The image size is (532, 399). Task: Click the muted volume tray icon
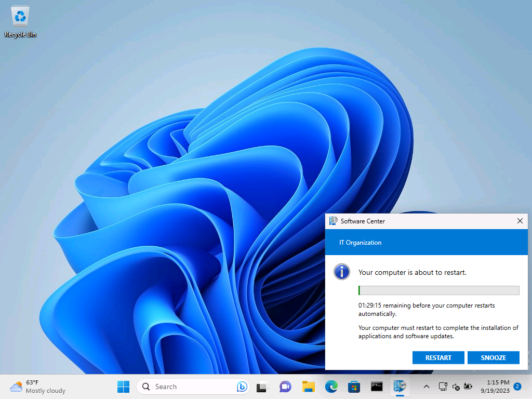pos(456,387)
